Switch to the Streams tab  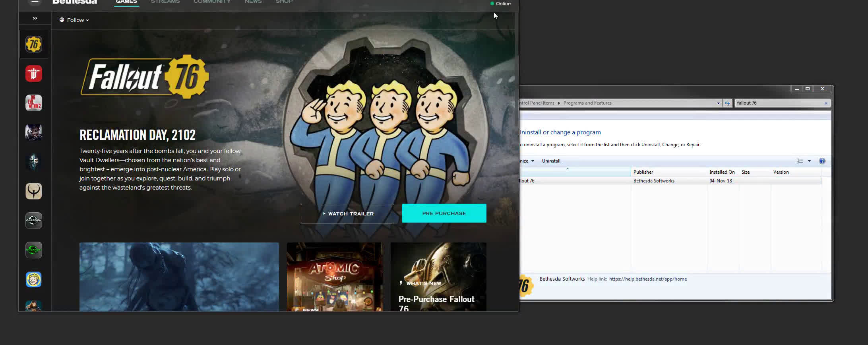tap(165, 2)
